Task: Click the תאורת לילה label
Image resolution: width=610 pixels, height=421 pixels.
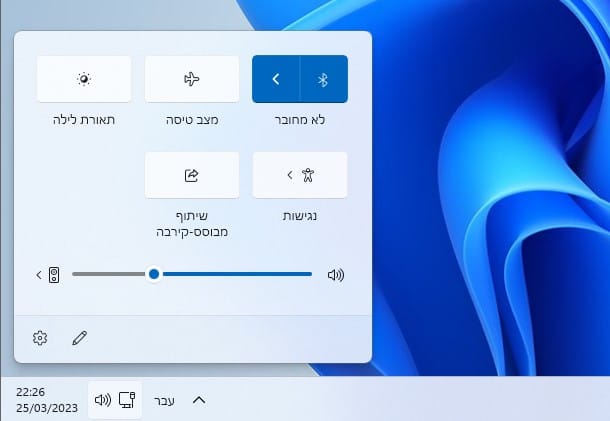Action: (x=84, y=120)
